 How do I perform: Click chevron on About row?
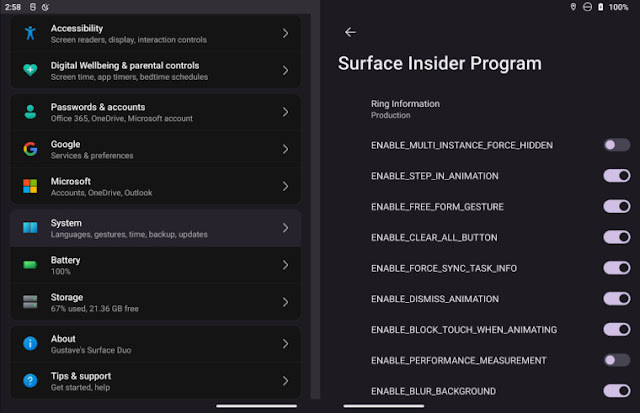[285, 344]
